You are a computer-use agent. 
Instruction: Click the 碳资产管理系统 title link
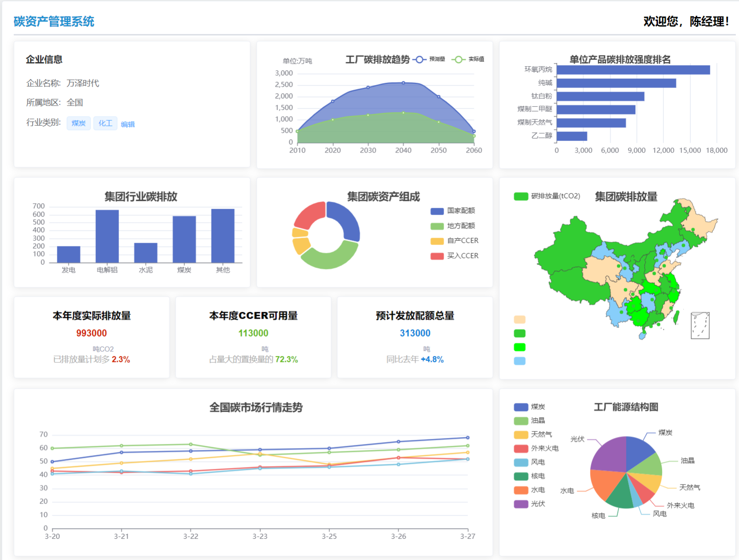53,21
